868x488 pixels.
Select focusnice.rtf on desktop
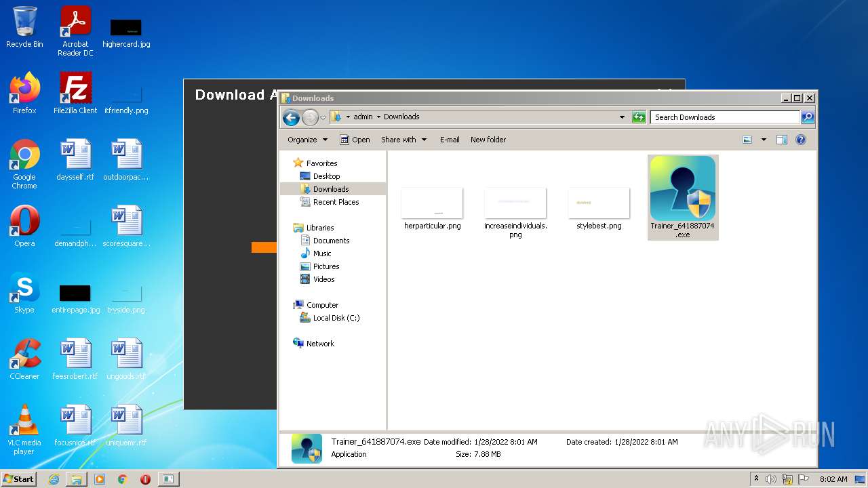(75, 426)
